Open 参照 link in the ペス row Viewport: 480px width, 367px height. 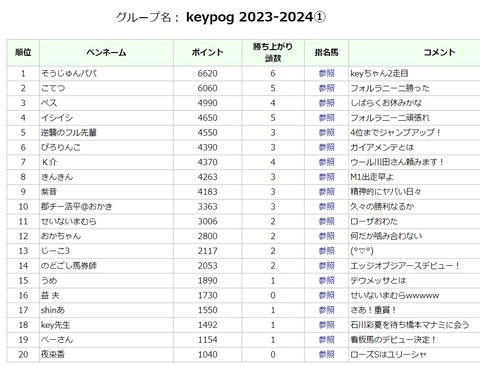[x=326, y=103]
